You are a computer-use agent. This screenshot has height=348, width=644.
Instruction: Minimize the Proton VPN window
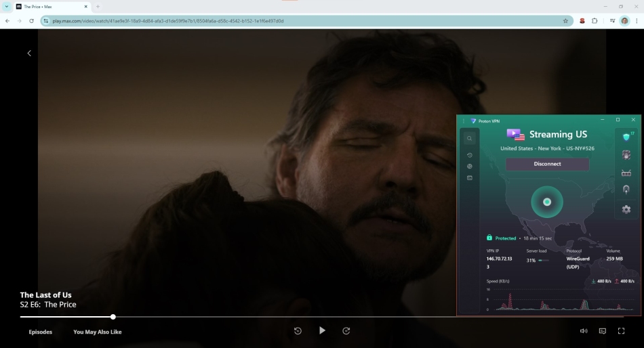tap(603, 120)
